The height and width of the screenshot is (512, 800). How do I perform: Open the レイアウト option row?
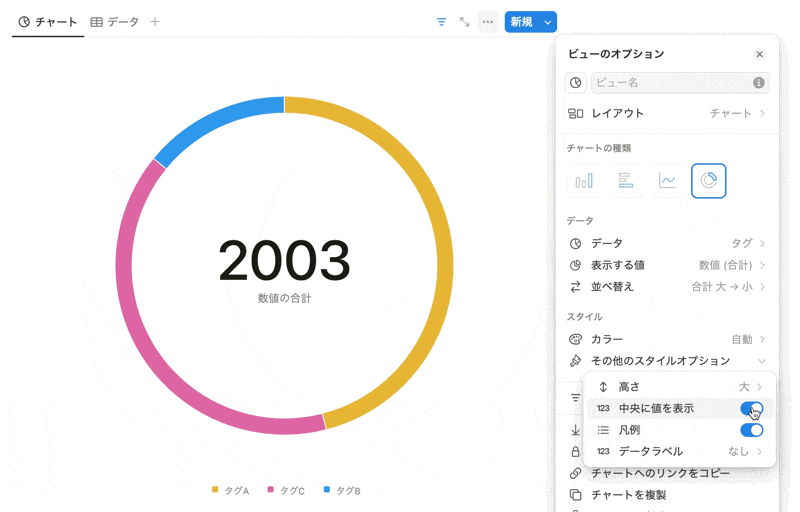click(x=667, y=113)
